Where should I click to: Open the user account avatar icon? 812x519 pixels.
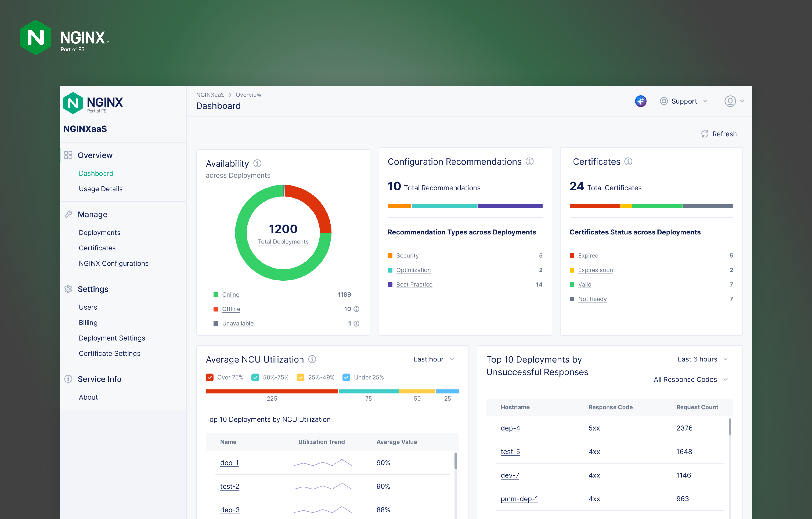coord(730,101)
